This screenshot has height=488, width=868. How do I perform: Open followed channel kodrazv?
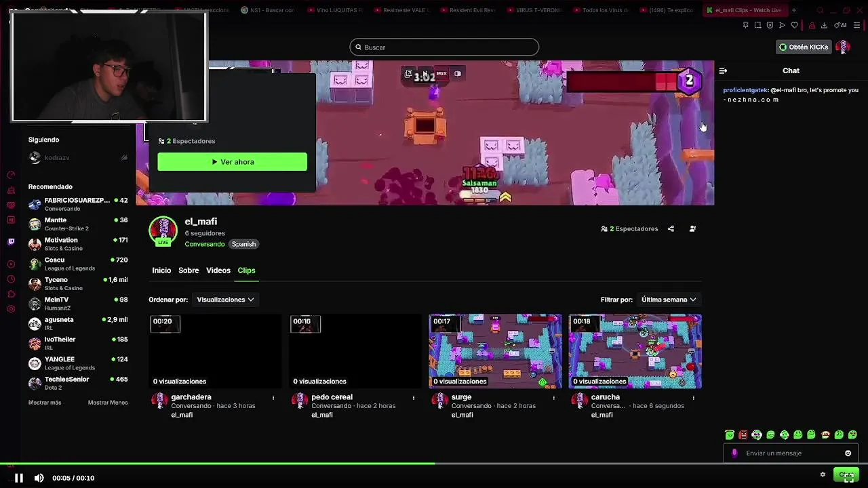point(78,158)
